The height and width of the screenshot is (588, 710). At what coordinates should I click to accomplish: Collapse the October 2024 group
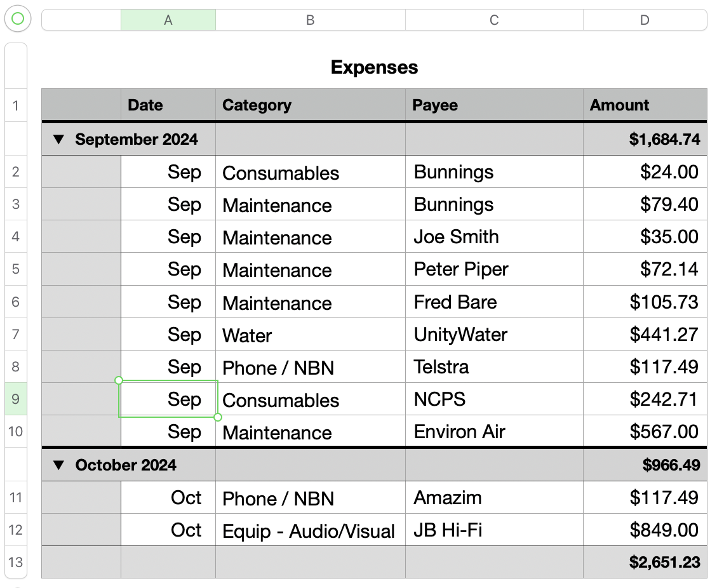tap(59, 465)
